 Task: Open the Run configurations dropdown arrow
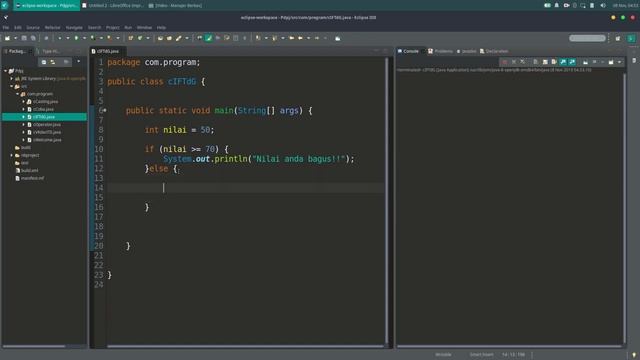(84, 38)
